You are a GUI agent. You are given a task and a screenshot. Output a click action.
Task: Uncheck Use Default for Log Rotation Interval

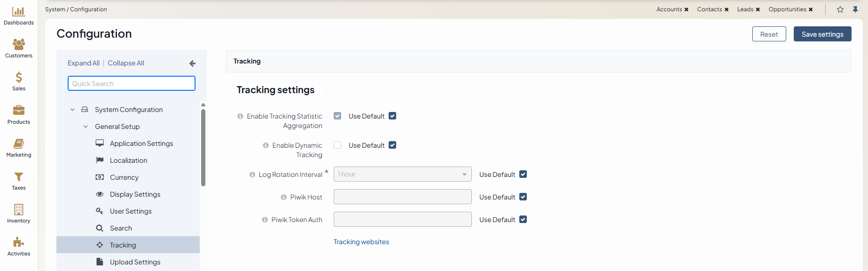[523, 175]
